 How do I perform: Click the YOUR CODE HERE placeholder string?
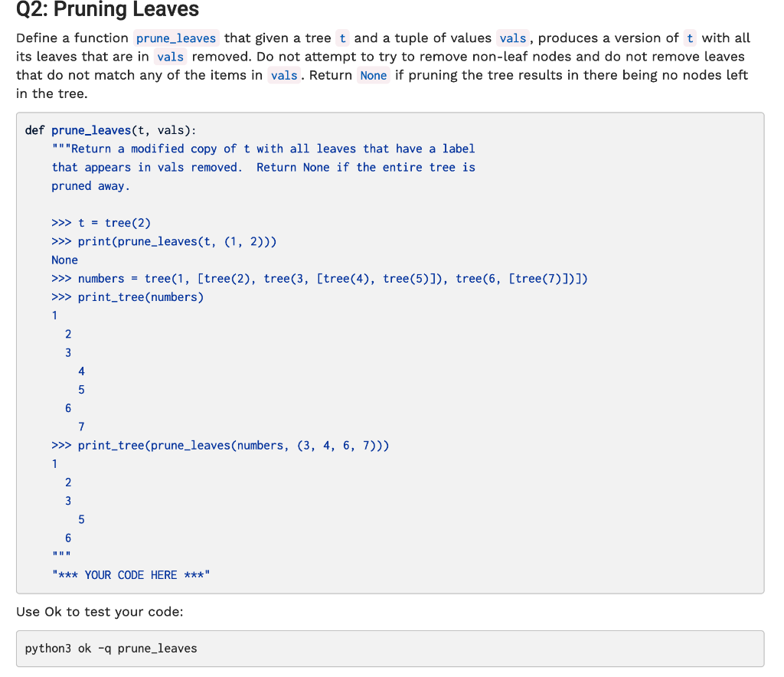tap(130, 574)
